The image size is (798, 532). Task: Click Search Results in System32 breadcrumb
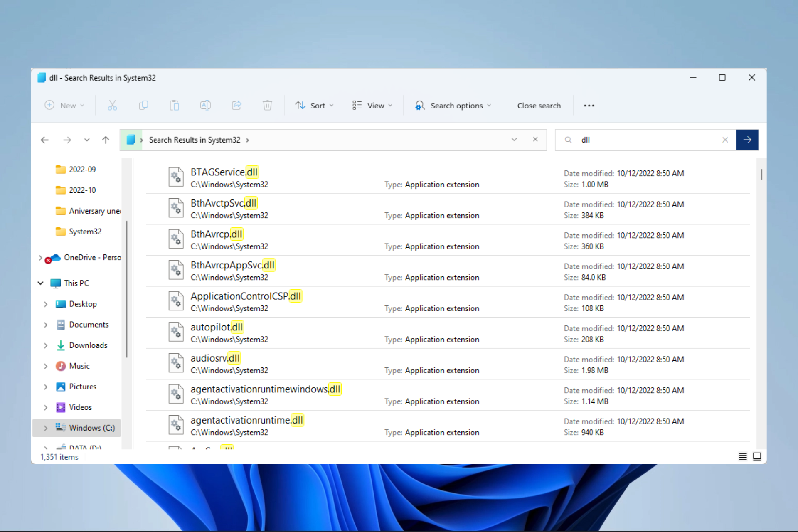click(x=195, y=140)
